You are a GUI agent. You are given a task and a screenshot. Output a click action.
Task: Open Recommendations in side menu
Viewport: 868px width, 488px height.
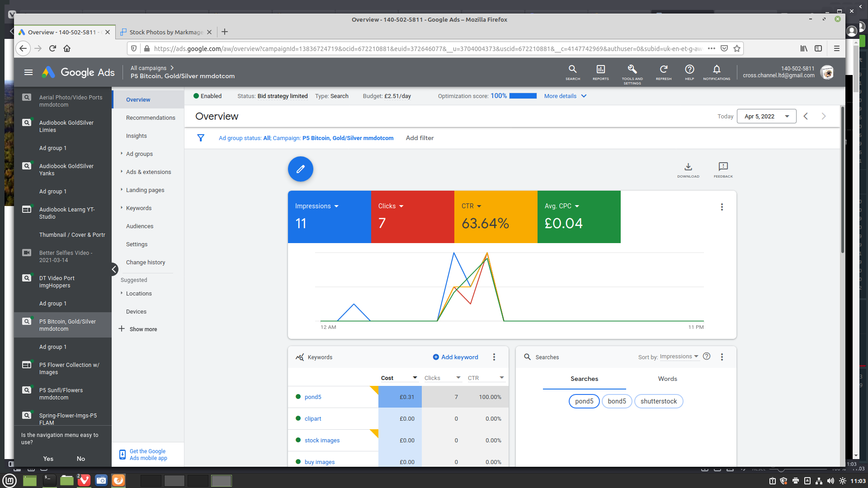[151, 118]
